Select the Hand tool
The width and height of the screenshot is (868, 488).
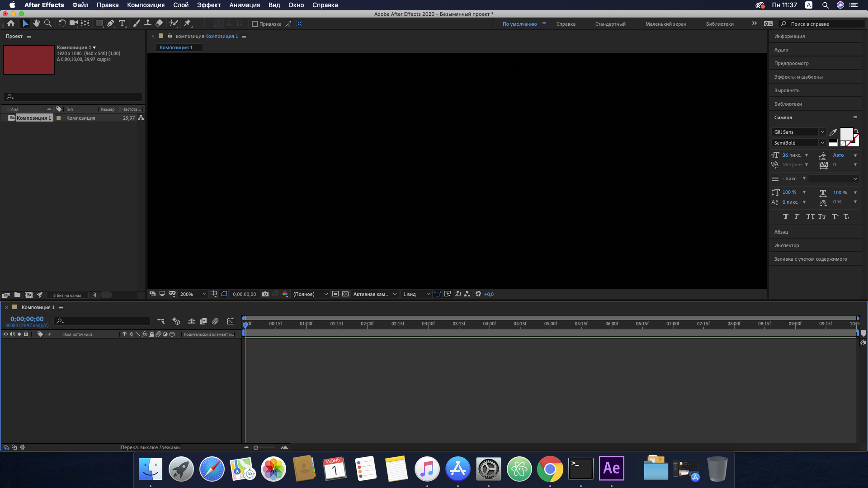click(x=37, y=23)
